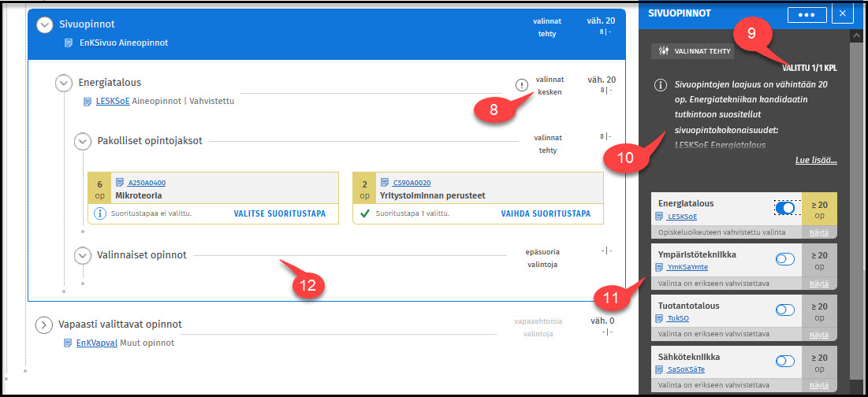The width and height of the screenshot is (868, 397).
Task: Expand Vapaasti valittavat opinnot section
Action: click(44, 325)
